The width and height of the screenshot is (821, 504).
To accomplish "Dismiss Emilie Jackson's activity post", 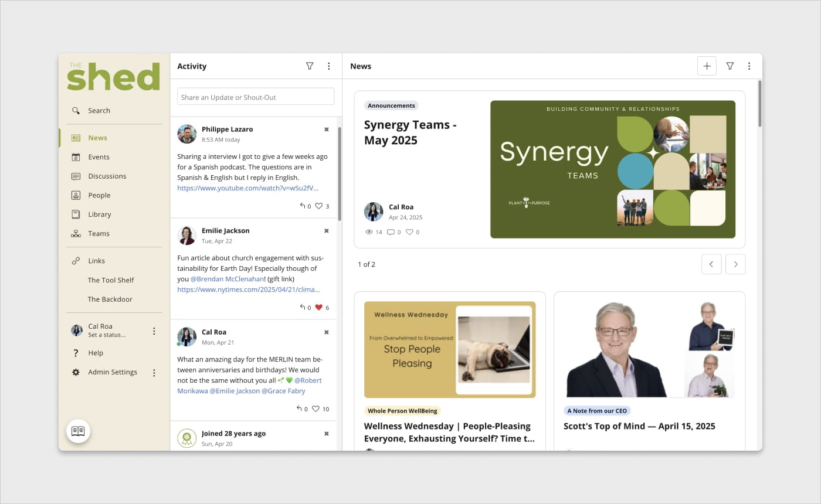I will click(327, 231).
